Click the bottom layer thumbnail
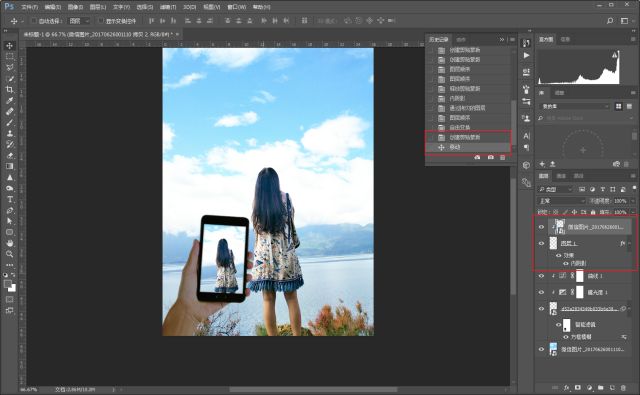This screenshot has height=395, width=640. [553, 349]
